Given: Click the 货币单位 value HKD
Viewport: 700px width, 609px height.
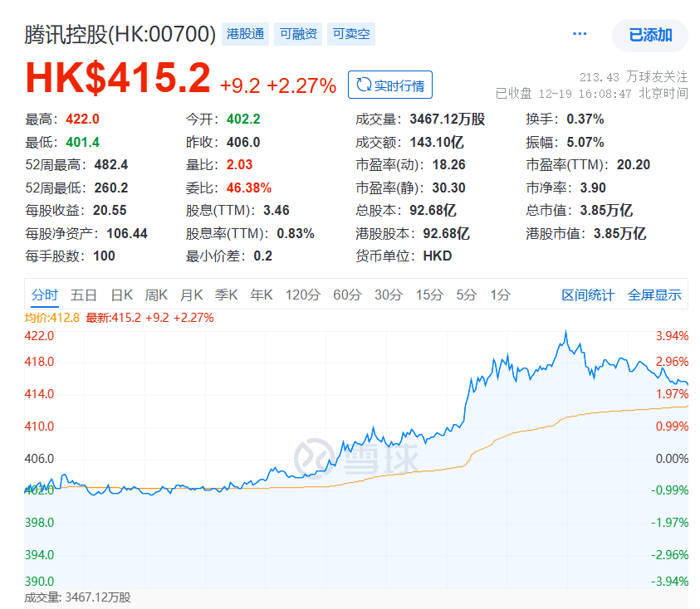Looking at the screenshot, I should click(x=438, y=256).
